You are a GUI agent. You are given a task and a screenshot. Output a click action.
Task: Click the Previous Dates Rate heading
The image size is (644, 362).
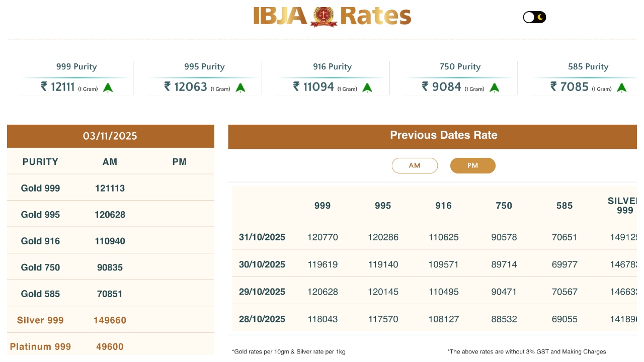tap(443, 135)
